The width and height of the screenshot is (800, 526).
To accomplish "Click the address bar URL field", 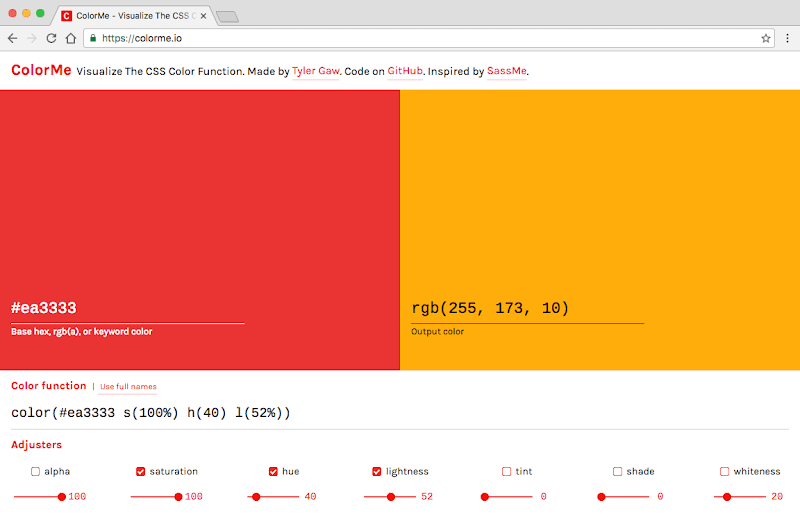I will point(429,38).
